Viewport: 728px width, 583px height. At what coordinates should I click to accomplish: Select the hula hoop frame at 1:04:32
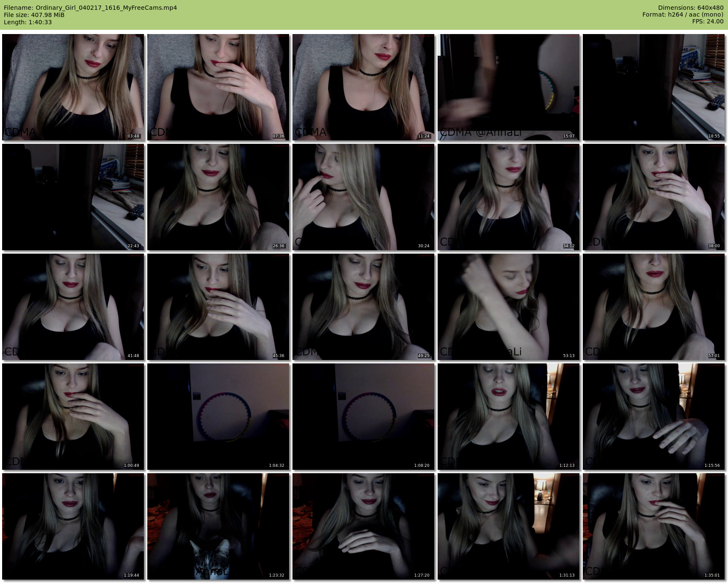click(x=218, y=417)
